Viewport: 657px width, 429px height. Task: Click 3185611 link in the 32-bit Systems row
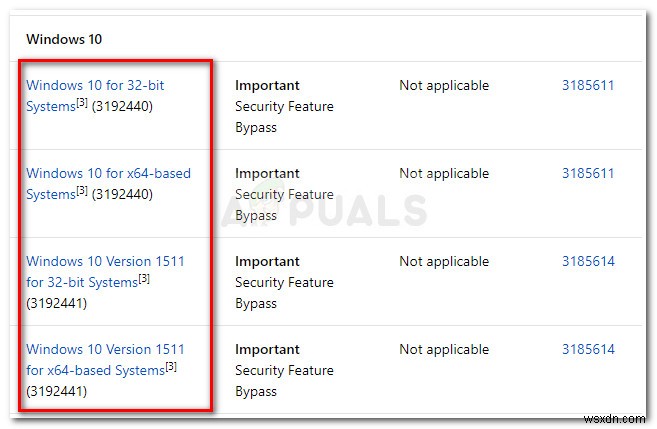tap(588, 86)
